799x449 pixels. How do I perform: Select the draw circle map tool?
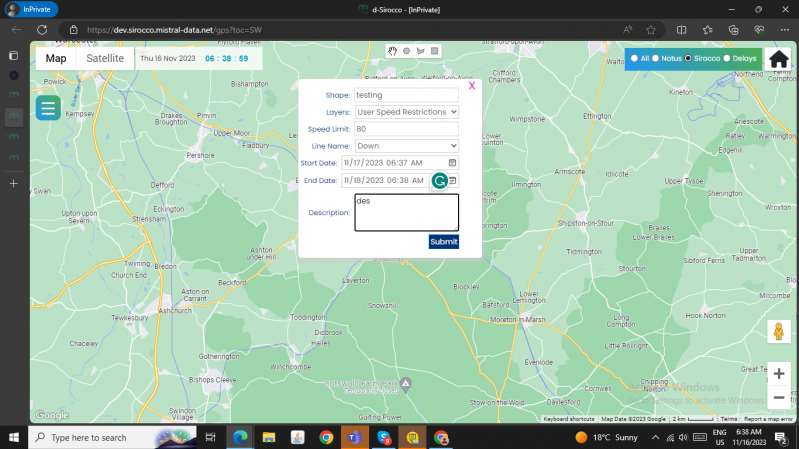click(407, 51)
